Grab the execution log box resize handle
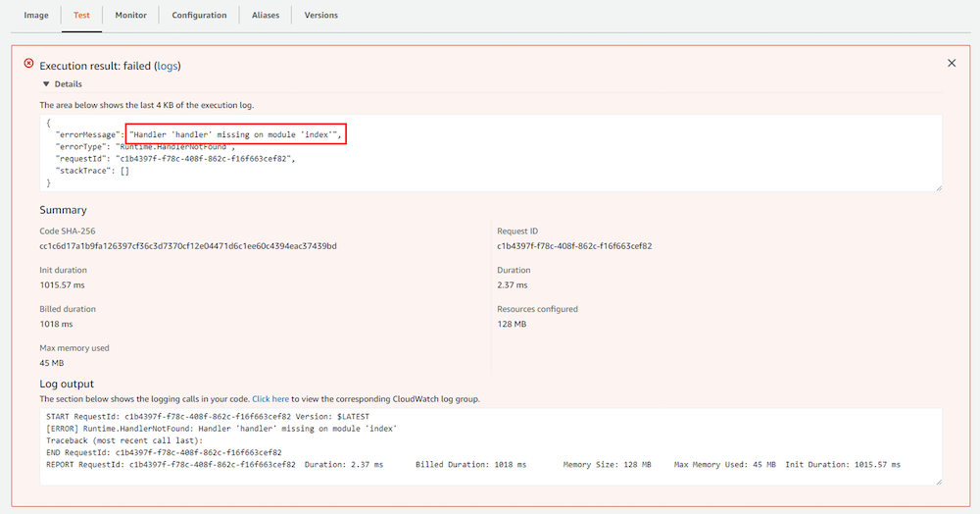980x514 pixels. pos(937,186)
